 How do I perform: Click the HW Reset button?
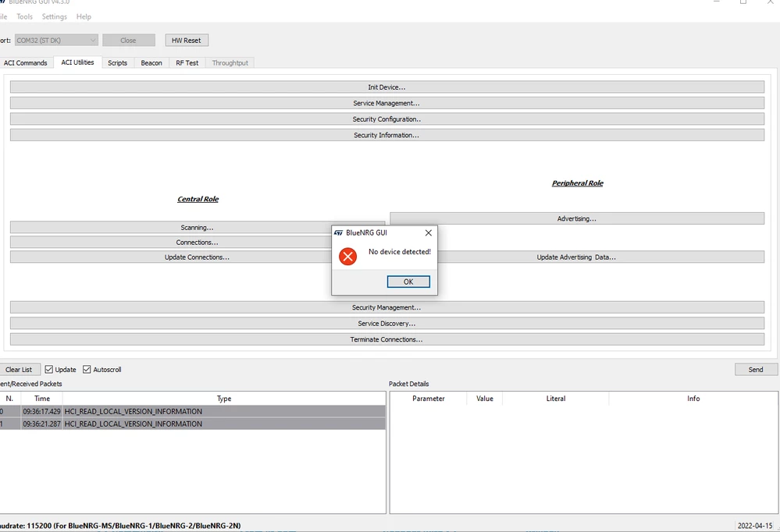187,41
